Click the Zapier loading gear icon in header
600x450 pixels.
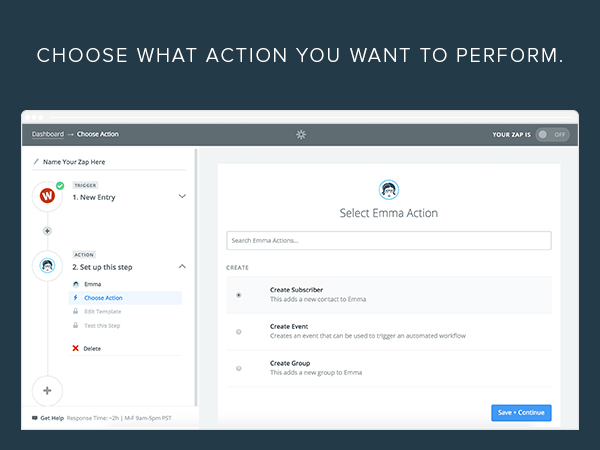(301, 134)
